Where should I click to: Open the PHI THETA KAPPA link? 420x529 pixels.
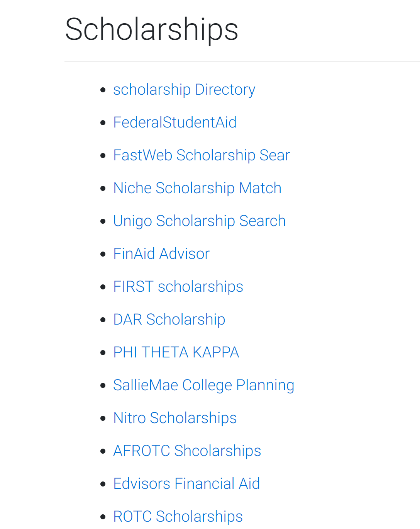(176, 352)
